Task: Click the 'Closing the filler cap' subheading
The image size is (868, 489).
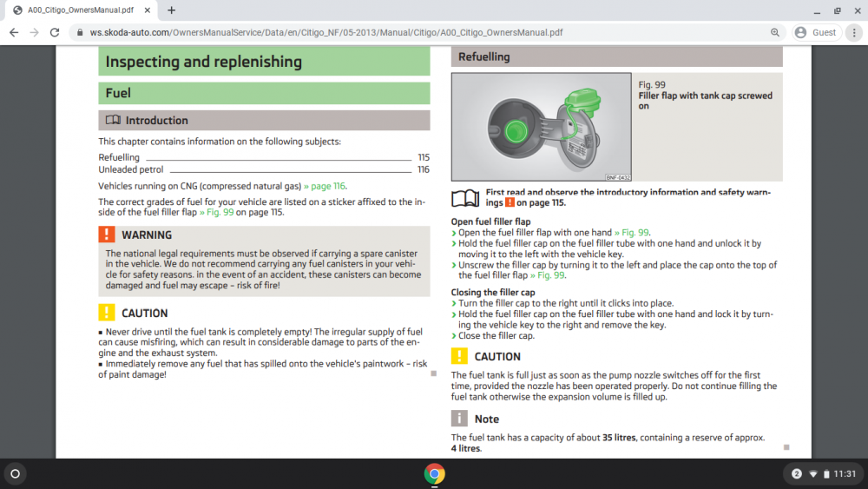Action: point(493,293)
